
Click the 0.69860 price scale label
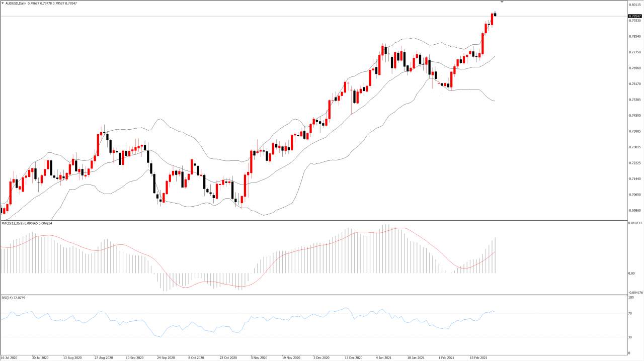click(635, 211)
